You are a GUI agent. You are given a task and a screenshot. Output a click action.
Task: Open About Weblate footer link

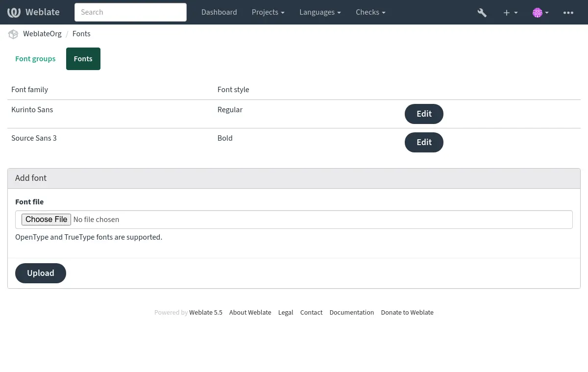250,313
